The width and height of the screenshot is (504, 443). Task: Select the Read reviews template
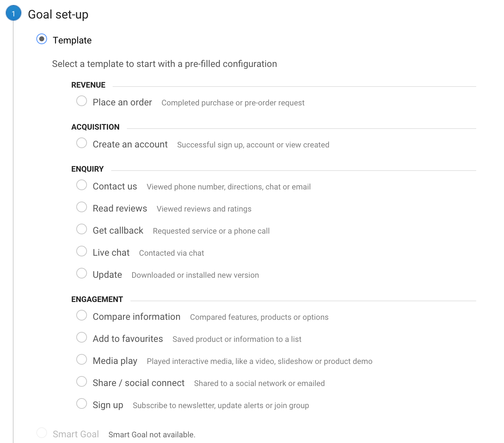(x=82, y=207)
